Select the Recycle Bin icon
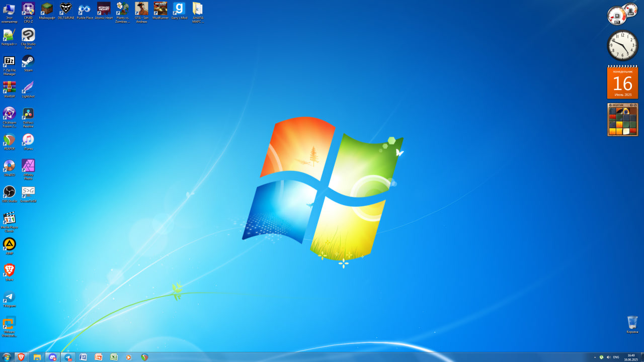Viewport: 644px width, 362px height. point(632,324)
